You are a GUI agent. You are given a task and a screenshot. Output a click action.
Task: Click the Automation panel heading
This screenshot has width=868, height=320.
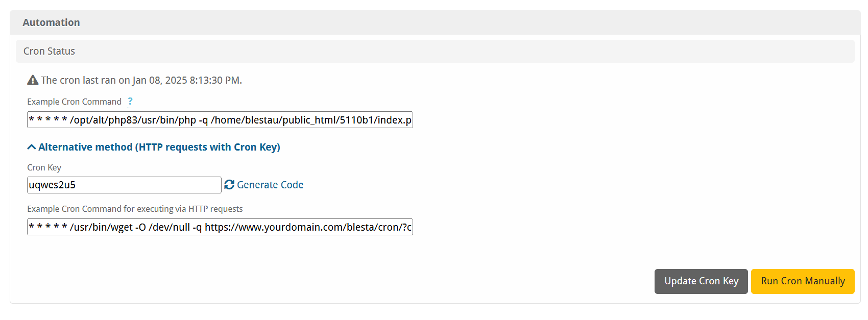coord(51,22)
